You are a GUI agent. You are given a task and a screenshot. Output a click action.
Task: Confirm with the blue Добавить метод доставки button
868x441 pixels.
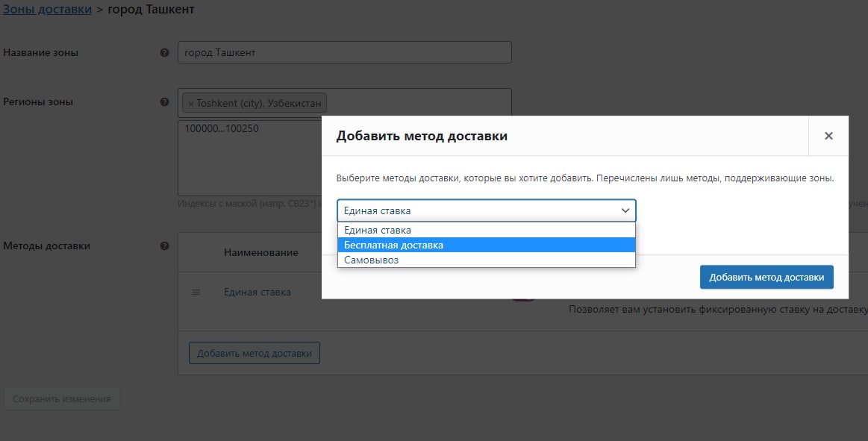tap(766, 277)
